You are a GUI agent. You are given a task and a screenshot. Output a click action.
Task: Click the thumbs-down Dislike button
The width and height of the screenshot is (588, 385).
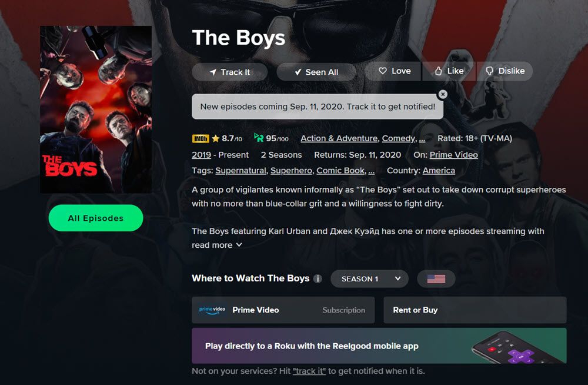point(505,71)
